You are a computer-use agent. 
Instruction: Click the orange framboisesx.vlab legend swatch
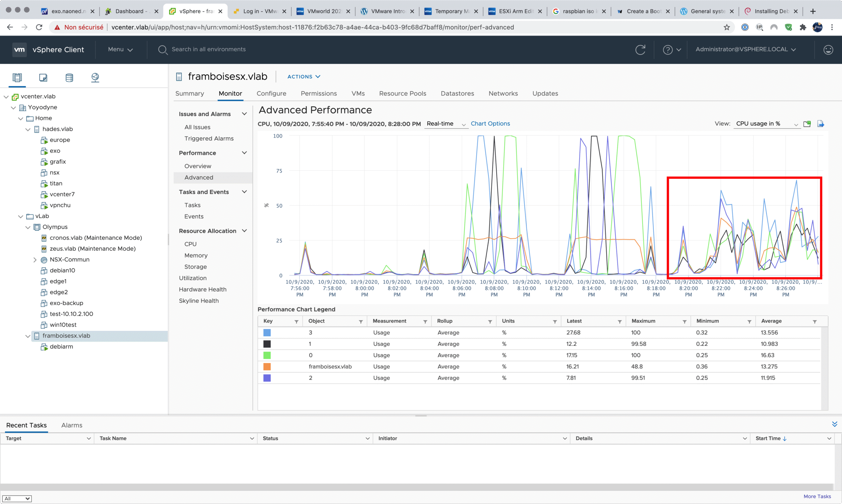[x=267, y=367]
